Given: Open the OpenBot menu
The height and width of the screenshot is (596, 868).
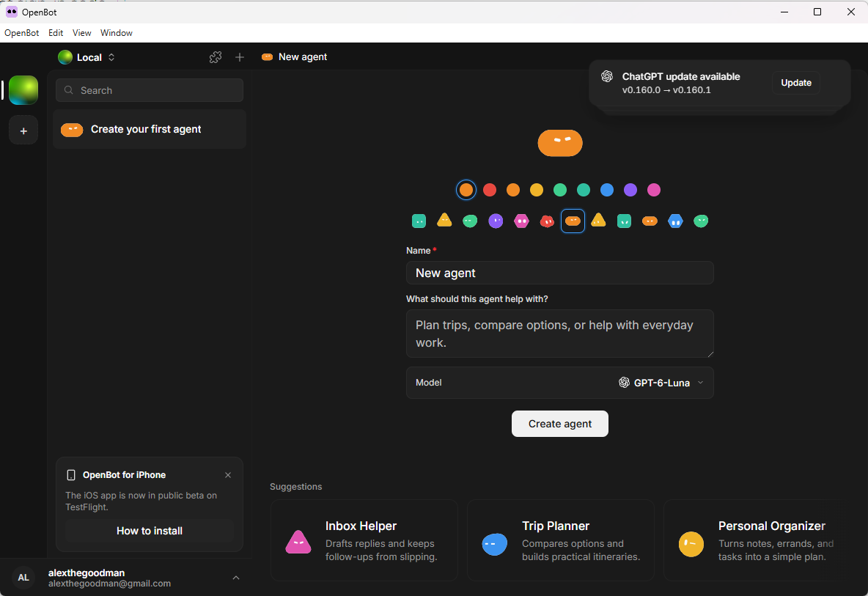Looking at the screenshot, I should [x=21, y=33].
